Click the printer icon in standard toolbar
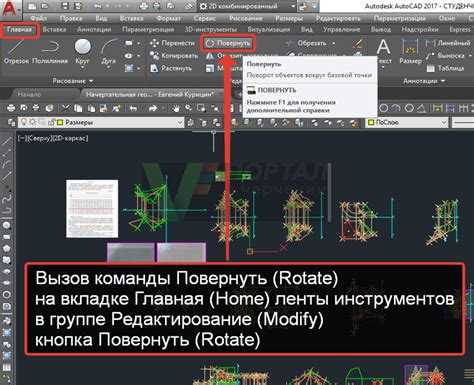474x385 pixels. click(x=11, y=108)
